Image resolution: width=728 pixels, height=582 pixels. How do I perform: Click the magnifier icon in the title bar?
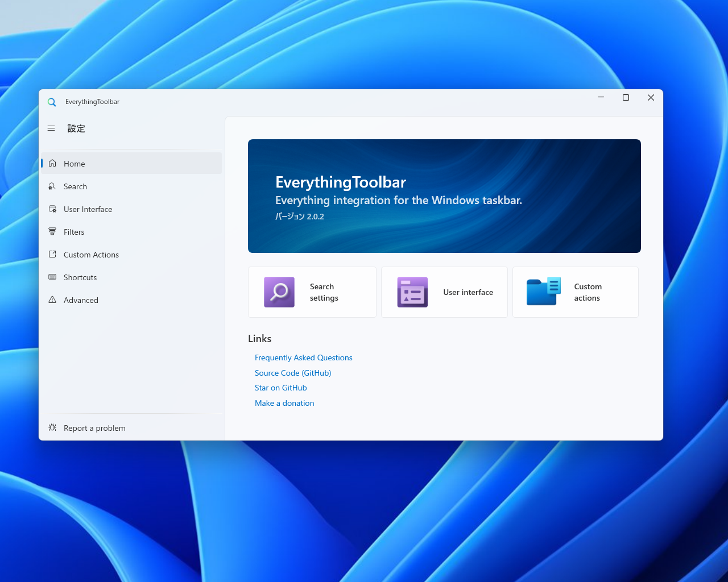[52, 102]
